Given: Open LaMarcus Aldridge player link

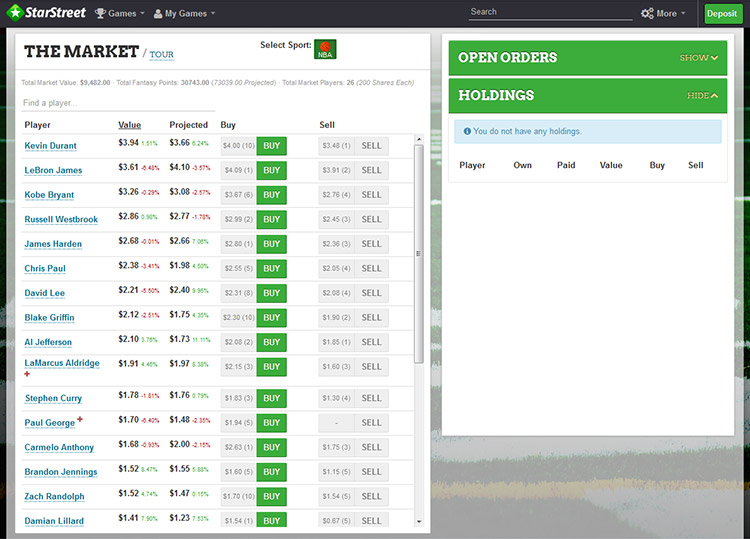Looking at the screenshot, I should pyautogui.click(x=62, y=363).
